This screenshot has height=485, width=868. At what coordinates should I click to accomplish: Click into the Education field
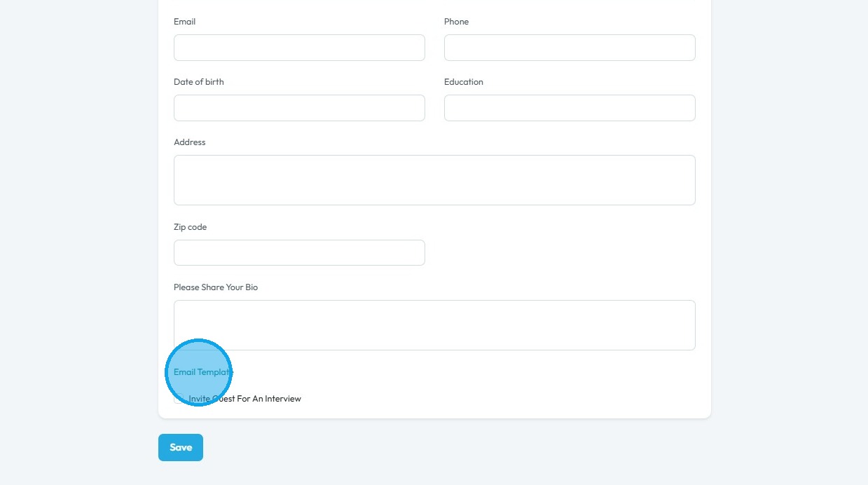click(570, 108)
